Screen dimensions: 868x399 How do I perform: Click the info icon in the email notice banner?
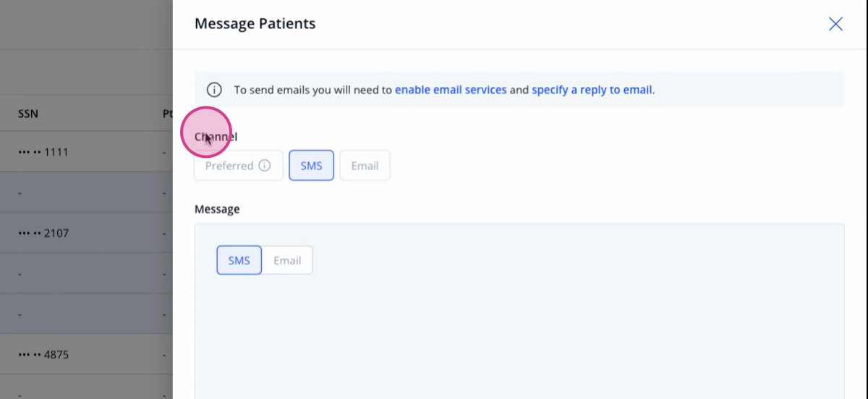[x=214, y=90]
